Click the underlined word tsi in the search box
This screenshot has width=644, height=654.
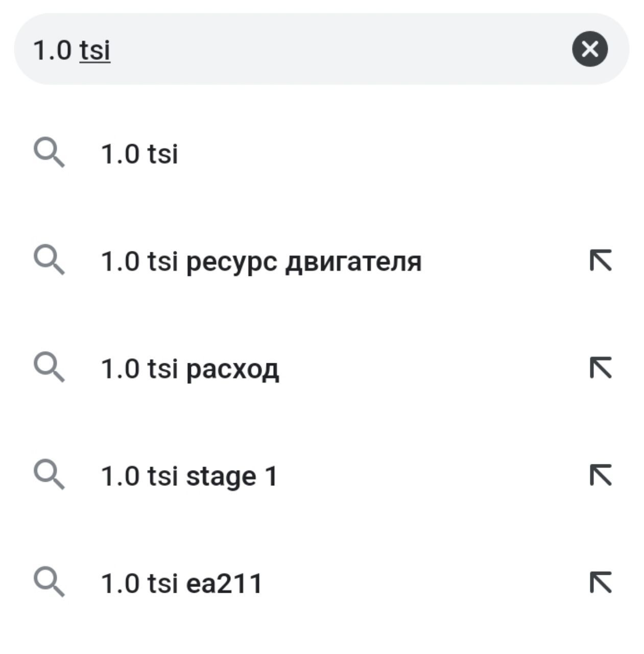tap(95, 50)
